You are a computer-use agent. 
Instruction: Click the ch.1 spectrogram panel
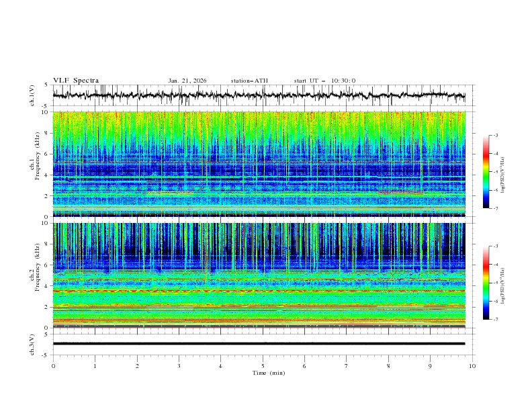tap(259, 164)
